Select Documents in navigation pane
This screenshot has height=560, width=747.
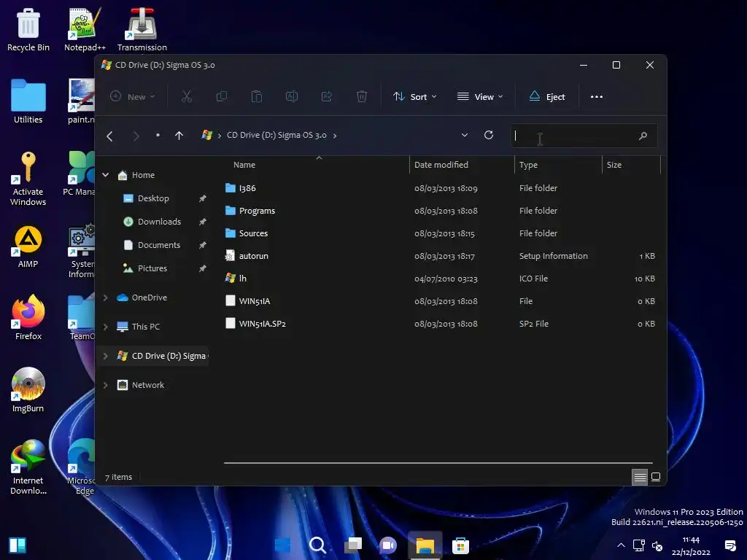[159, 245]
